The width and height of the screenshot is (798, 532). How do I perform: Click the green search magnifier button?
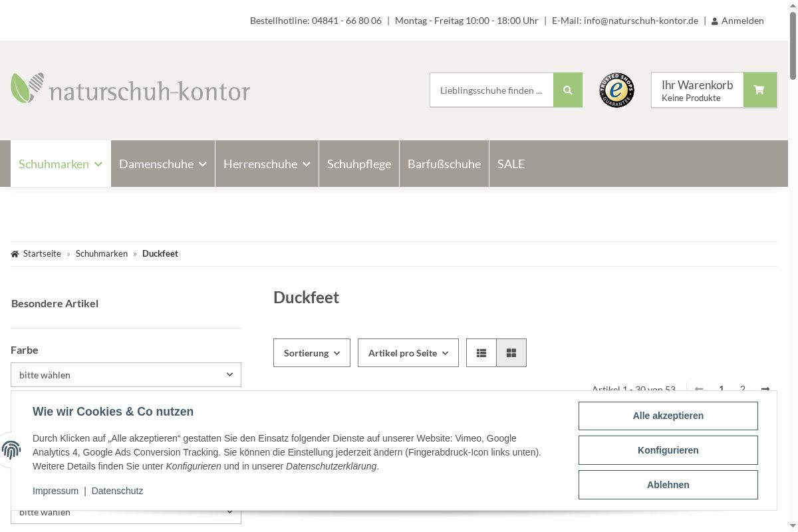(567, 90)
